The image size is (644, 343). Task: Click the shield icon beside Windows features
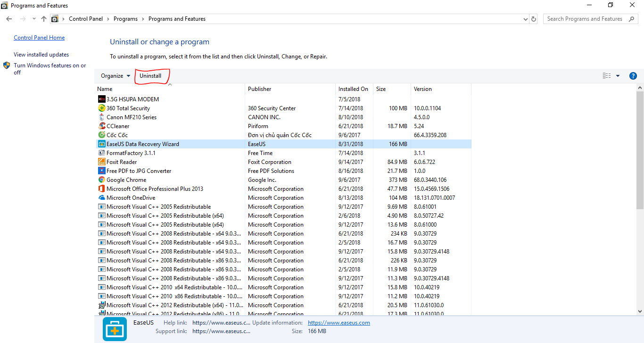pos(7,65)
